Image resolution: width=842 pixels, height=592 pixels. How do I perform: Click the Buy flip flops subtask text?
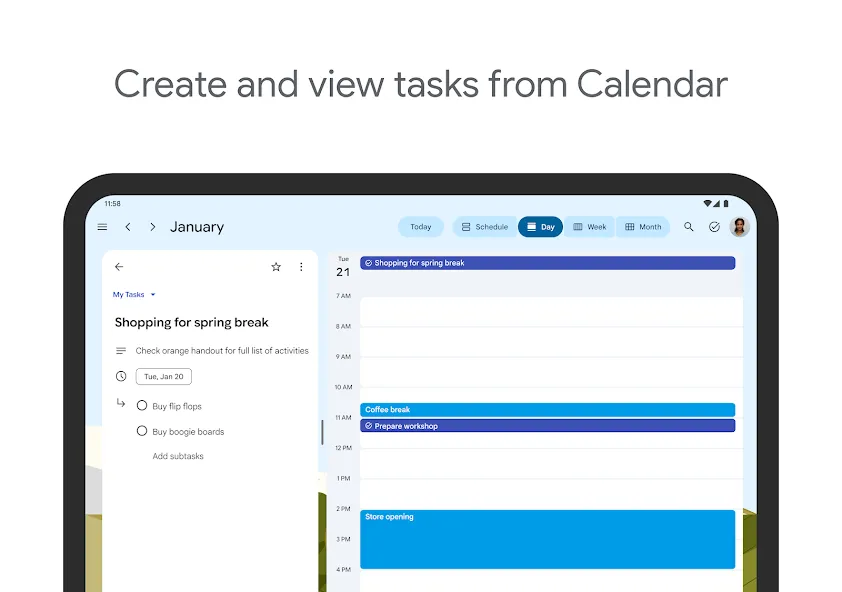[177, 407]
